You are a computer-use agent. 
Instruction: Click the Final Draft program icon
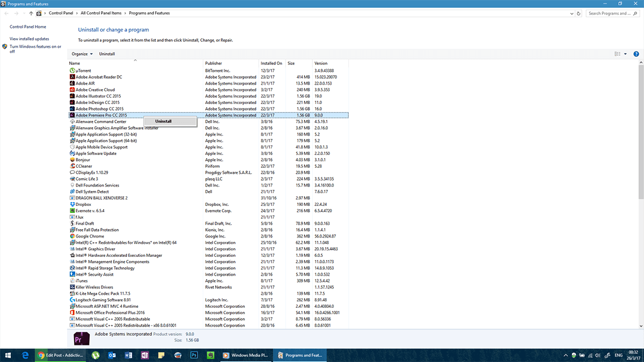tap(72, 224)
